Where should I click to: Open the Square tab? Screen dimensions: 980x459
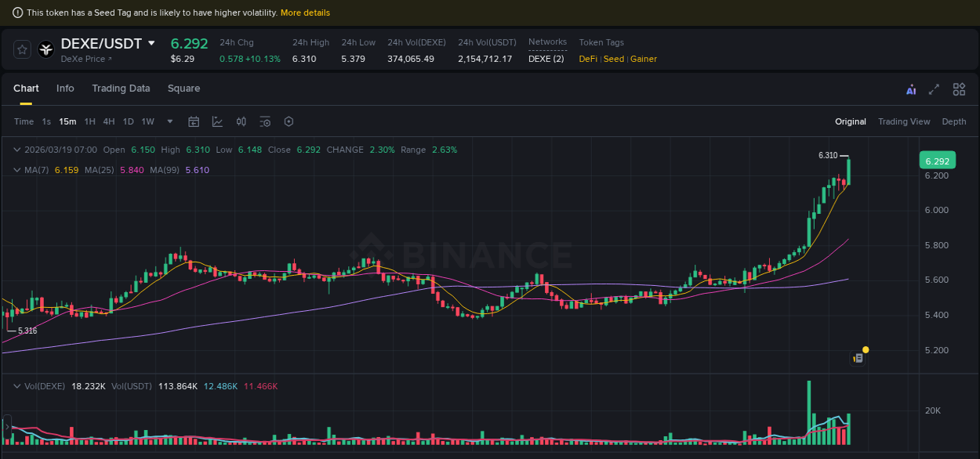183,89
